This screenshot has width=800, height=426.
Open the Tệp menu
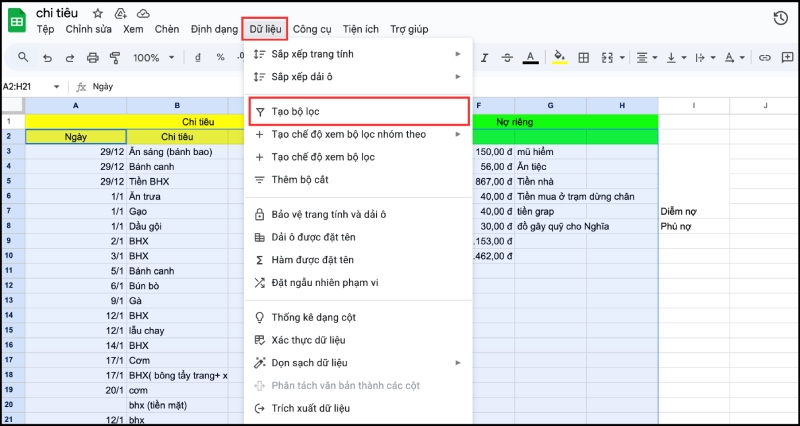click(x=45, y=29)
